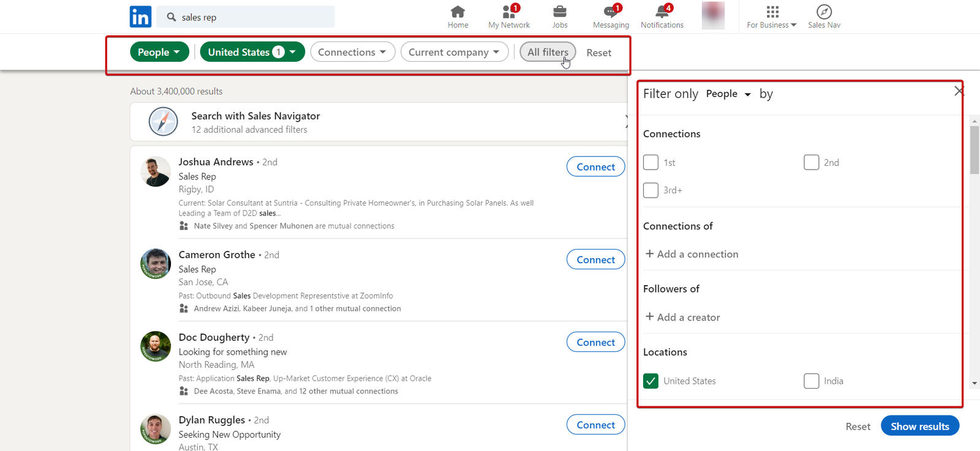Open the For Business grid icon
The width and height of the screenshot is (980, 451).
(x=772, y=12)
